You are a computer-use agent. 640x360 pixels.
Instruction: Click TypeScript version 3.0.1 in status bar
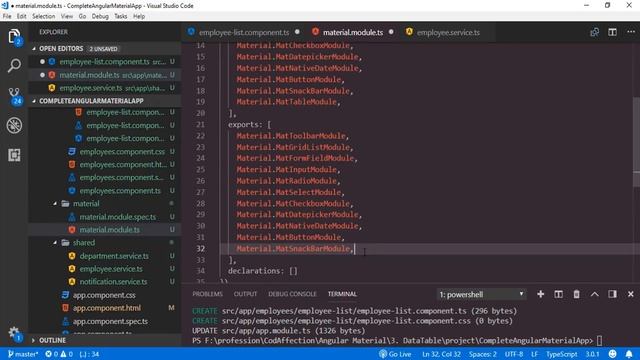592,354
